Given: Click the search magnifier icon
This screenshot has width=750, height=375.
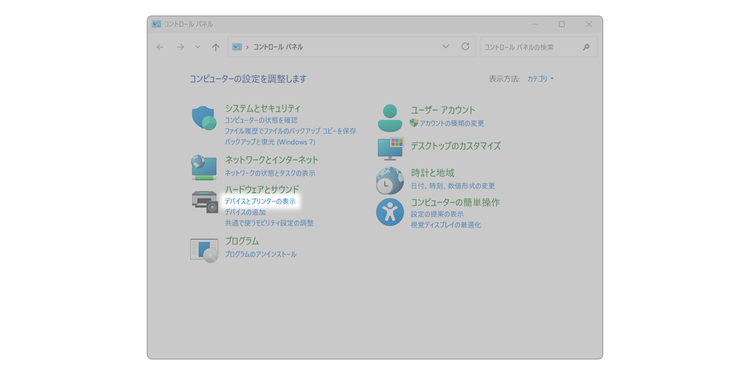Looking at the screenshot, I should pyautogui.click(x=586, y=47).
